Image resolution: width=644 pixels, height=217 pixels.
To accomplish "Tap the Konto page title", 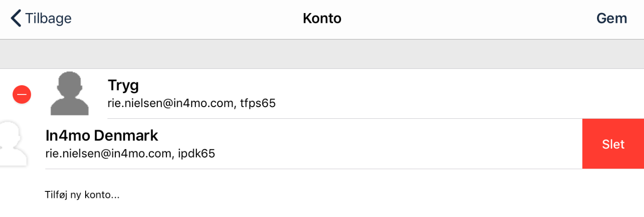I will (322, 19).
